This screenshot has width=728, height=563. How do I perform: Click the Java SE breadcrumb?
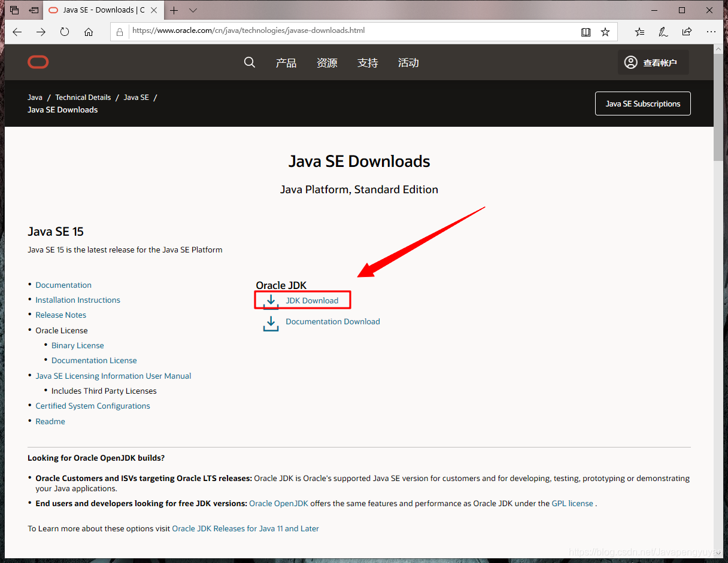point(136,97)
